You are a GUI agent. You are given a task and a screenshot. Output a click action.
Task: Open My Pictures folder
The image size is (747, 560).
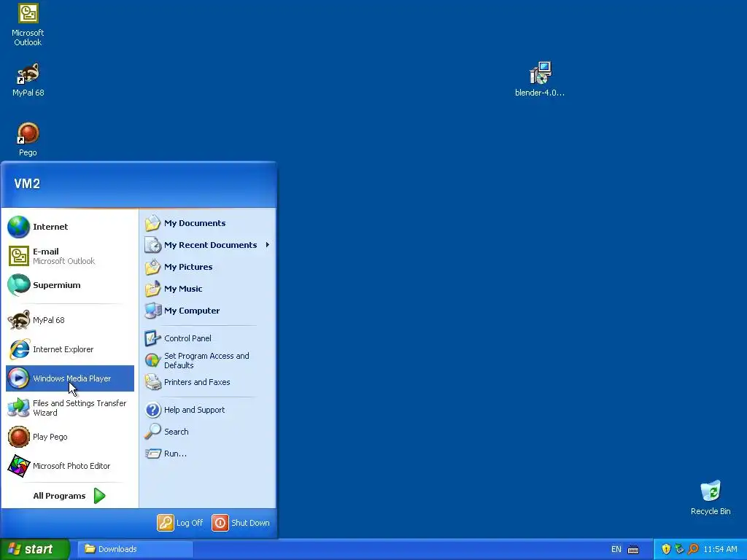tap(207, 267)
